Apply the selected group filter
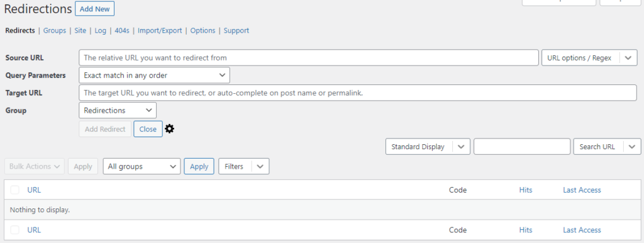This screenshot has width=644, height=243. coord(199,167)
